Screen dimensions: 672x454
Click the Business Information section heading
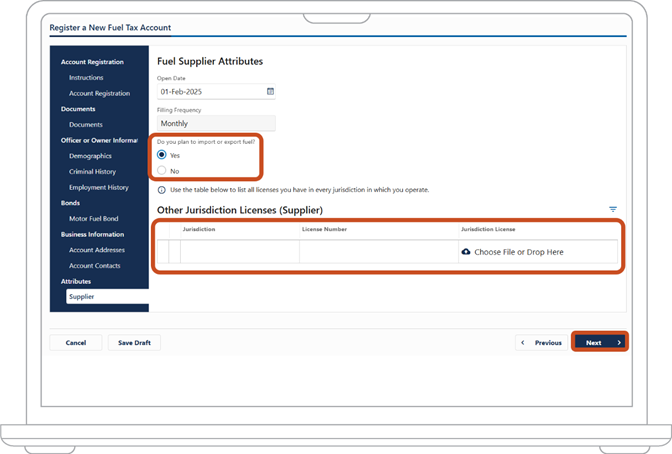pos(92,235)
